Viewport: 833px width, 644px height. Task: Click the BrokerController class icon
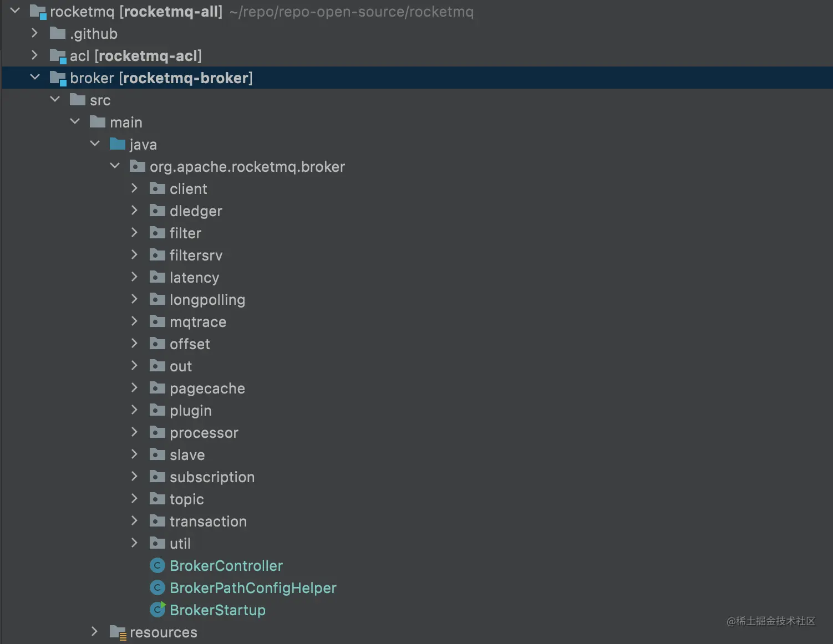[158, 565]
